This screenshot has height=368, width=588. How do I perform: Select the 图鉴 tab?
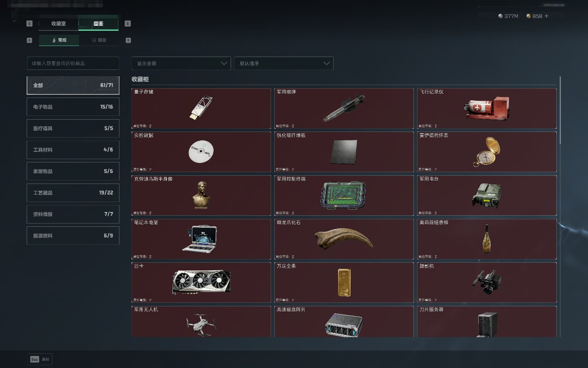pyautogui.click(x=98, y=23)
